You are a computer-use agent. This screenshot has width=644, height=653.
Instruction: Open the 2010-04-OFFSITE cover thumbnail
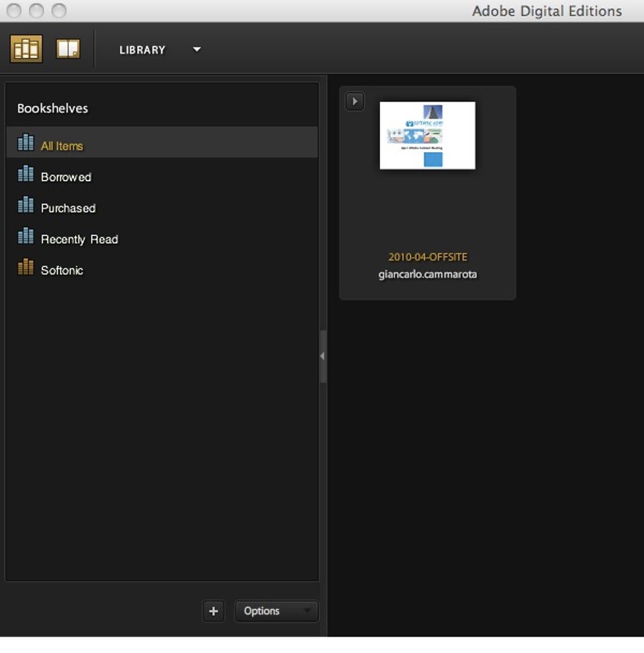(427, 136)
